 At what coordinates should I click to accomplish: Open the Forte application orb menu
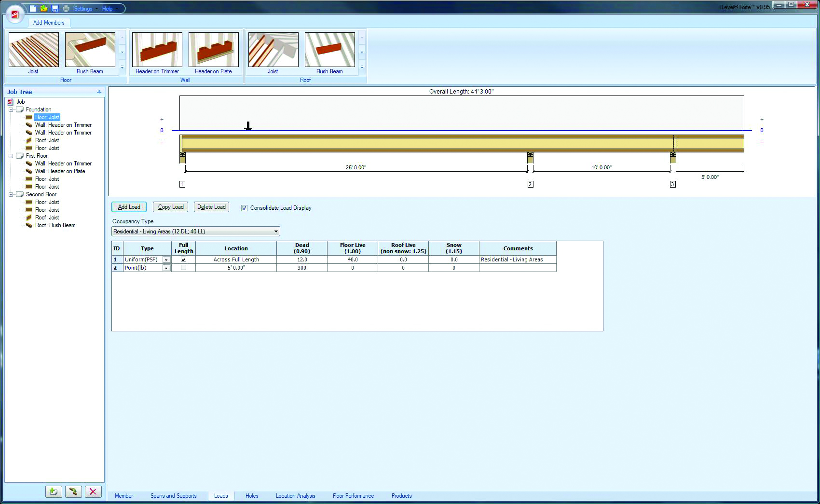coord(15,15)
